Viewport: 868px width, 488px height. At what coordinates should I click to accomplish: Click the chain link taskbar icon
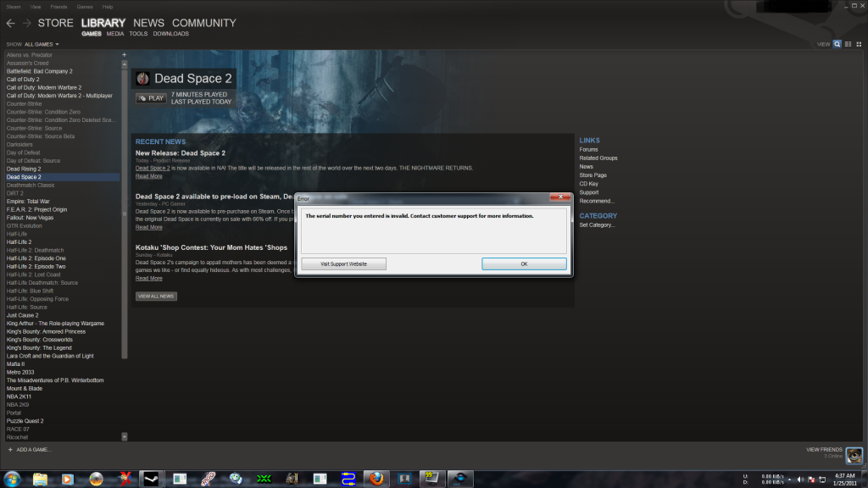click(209, 480)
